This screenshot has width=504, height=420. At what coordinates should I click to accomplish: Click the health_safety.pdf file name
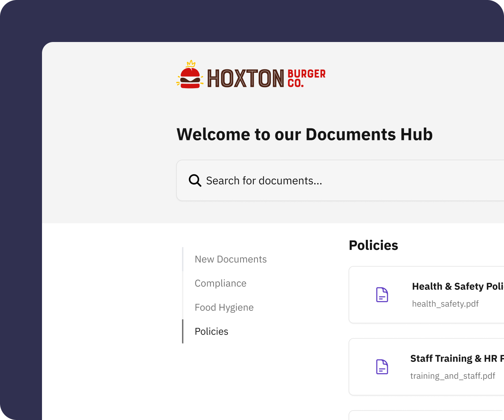(445, 304)
